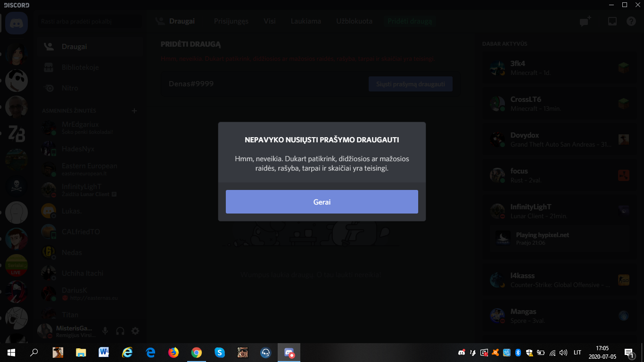
Task: Open the help question mark icon
Action: click(631, 21)
